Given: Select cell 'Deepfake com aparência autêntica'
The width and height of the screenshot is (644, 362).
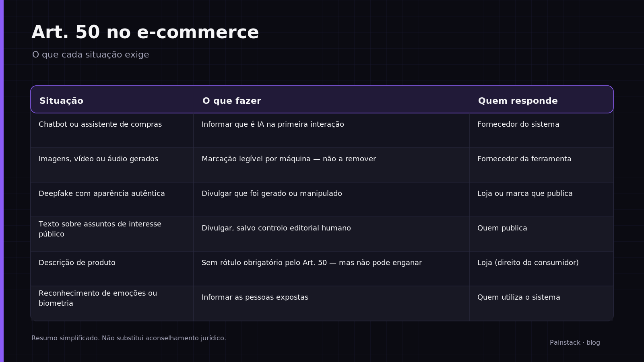Looking at the screenshot, I should point(112,200).
